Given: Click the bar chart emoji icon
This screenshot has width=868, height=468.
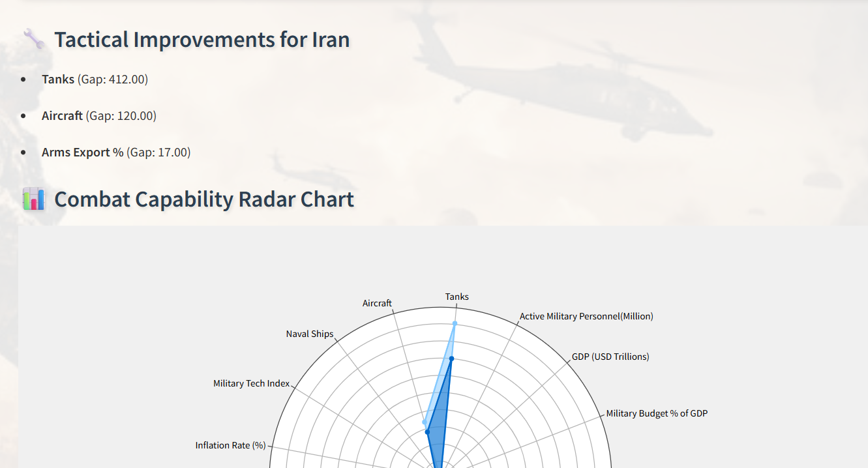Looking at the screenshot, I should pos(33,199).
